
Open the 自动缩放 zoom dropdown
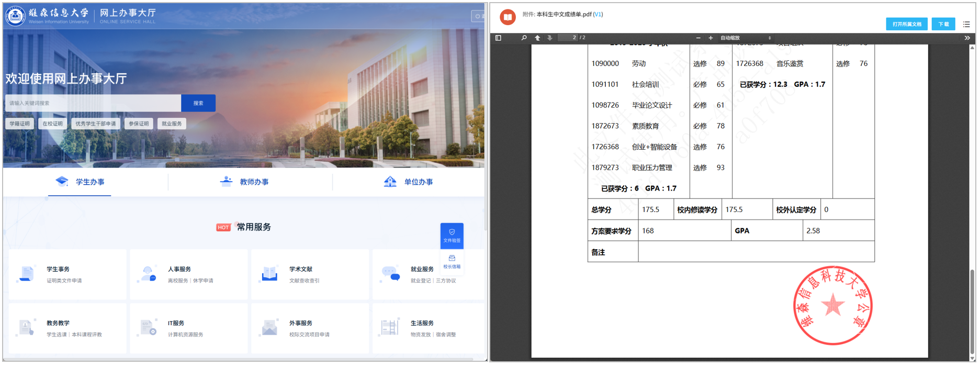coord(745,38)
